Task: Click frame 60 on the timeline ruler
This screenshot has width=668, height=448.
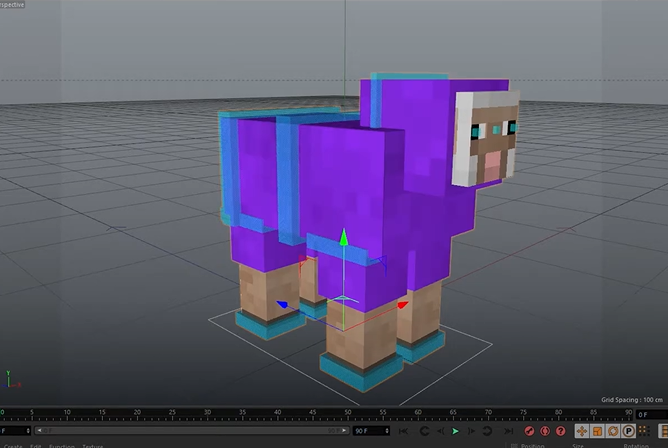Action: click(x=418, y=412)
